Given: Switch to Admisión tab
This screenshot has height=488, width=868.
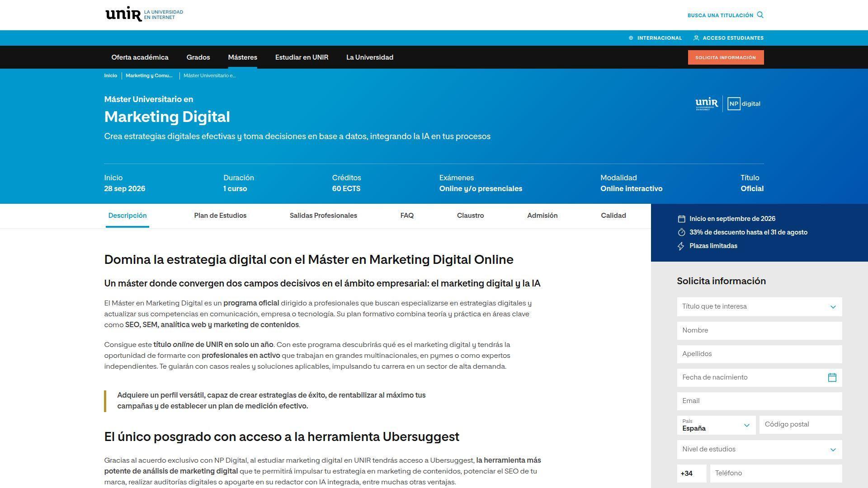Looking at the screenshot, I should pos(542,216).
